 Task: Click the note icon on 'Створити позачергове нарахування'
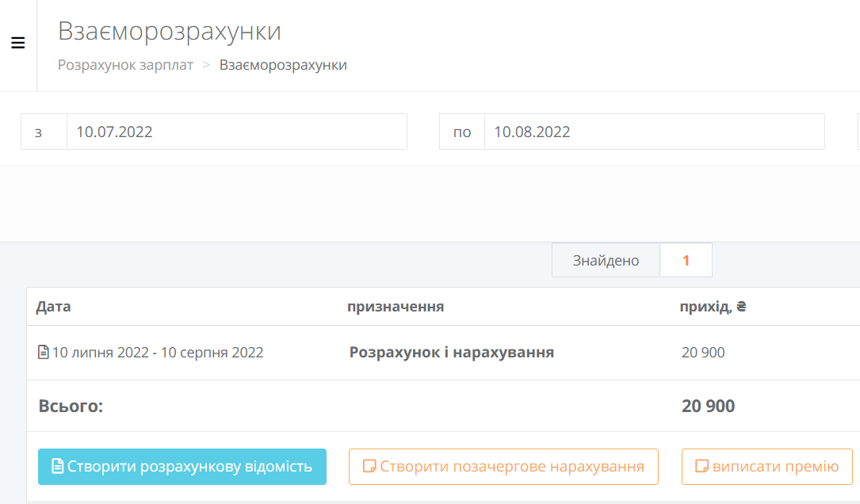pos(369,467)
